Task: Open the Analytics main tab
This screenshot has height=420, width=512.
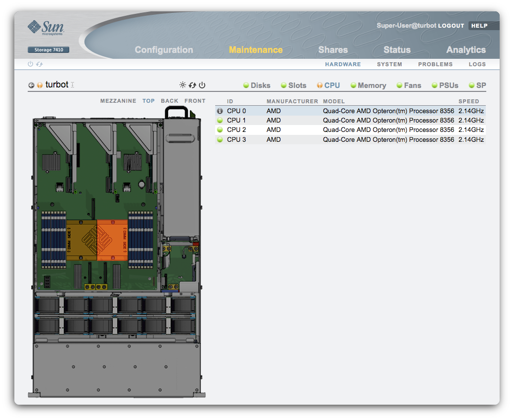Action: click(466, 50)
